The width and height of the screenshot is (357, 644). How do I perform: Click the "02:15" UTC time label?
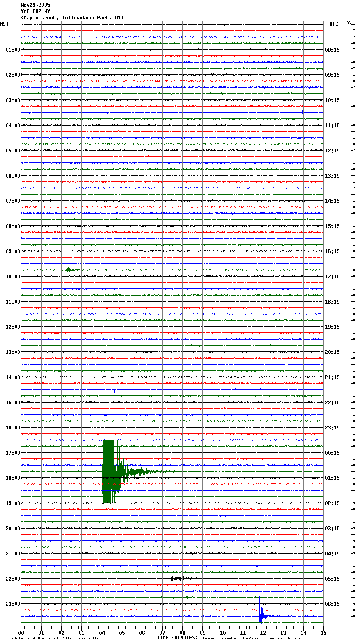pos(332,503)
